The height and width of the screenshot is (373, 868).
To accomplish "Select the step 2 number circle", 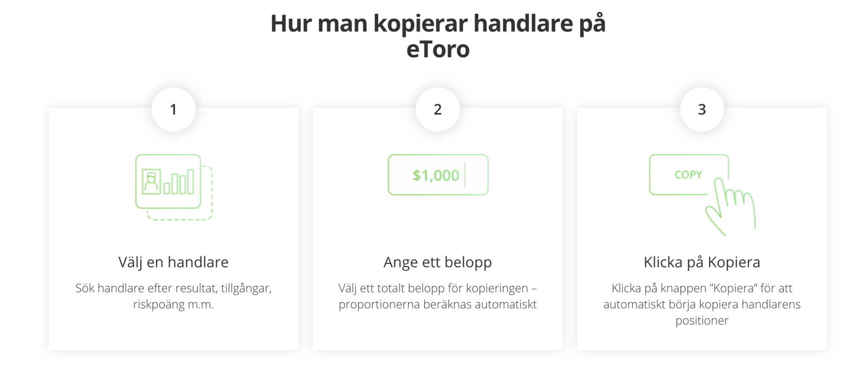I will pyautogui.click(x=438, y=109).
